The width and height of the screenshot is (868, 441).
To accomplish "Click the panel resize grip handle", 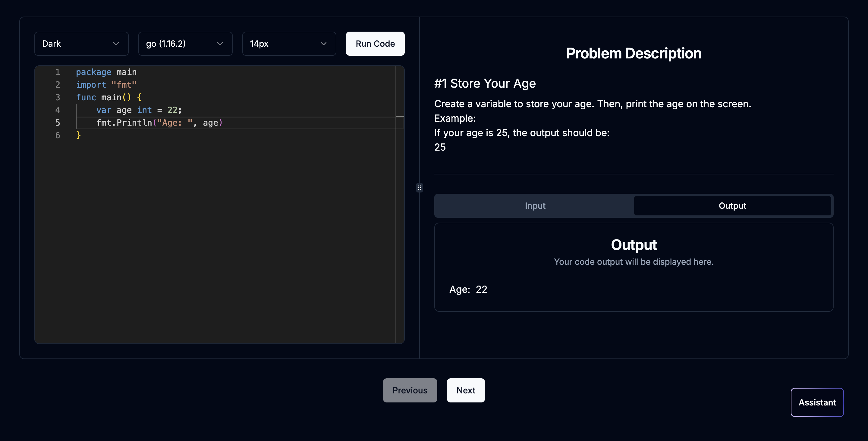I will point(419,188).
